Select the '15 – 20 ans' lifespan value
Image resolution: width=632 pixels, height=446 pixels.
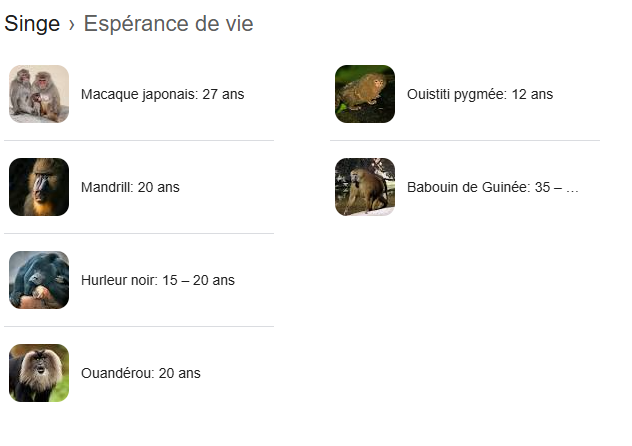tap(198, 280)
